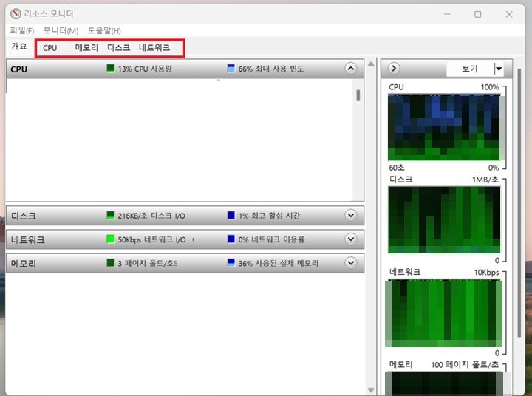Open the 보기 dropdown arrow

pyautogui.click(x=499, y=69)
